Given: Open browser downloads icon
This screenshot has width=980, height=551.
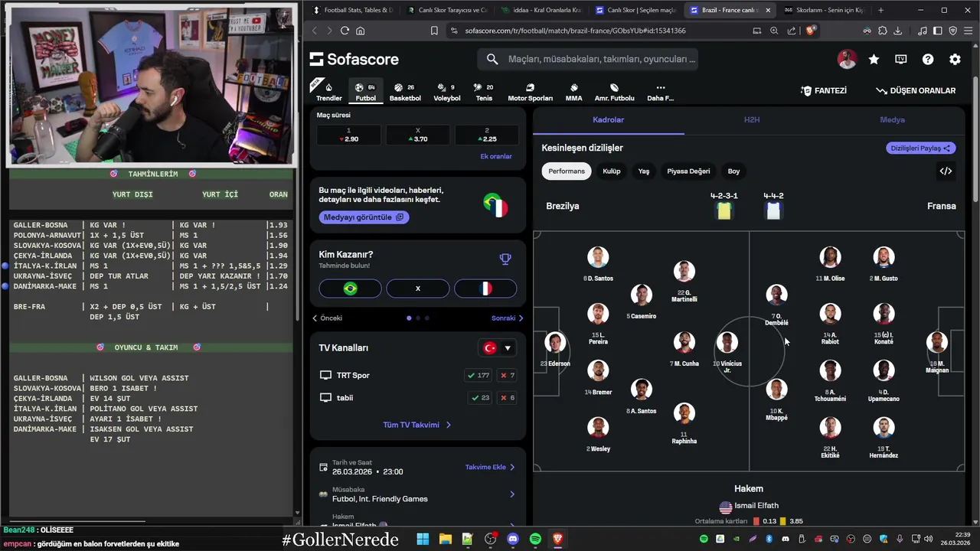Looking at the screenshot, I should (898, 31).
